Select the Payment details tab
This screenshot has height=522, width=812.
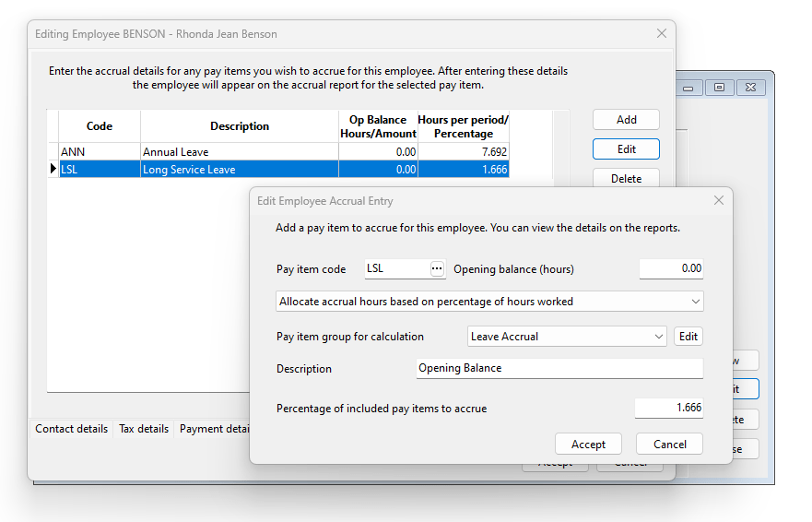pos(214,429)
